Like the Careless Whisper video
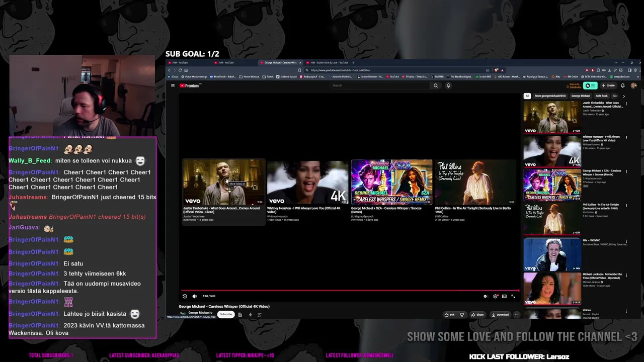 click(x=449, y=315)
